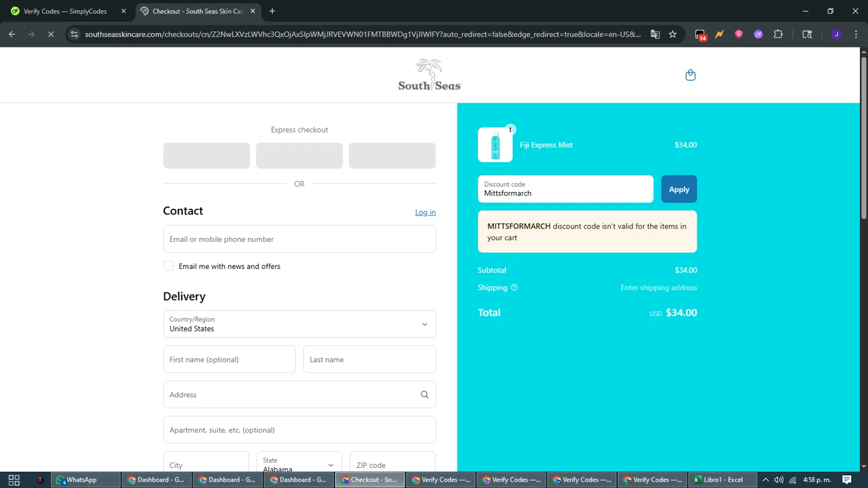Open Libro1 Excel from taskbar

coord(723,480)
